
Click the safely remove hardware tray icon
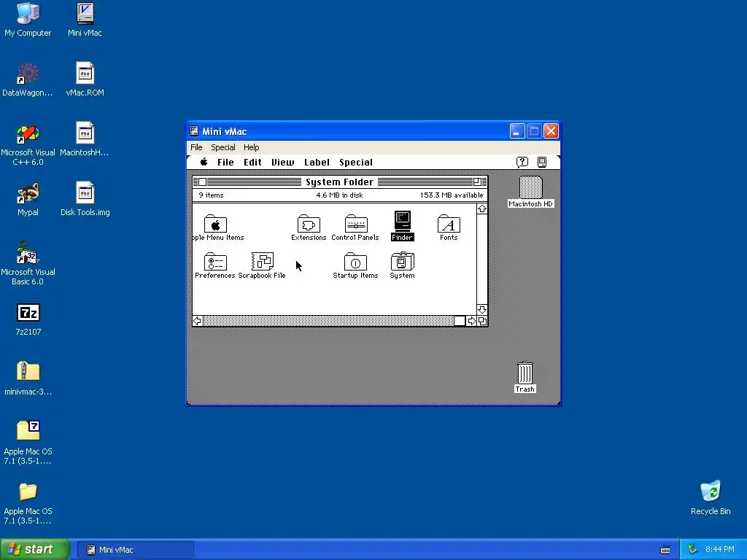[692, 550]
